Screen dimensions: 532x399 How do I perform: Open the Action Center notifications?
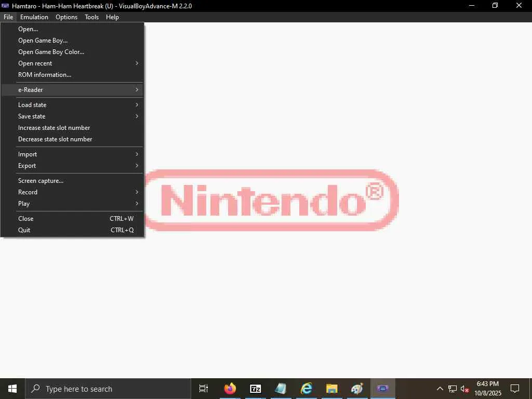pyautogui.click(x=515, y=389)
